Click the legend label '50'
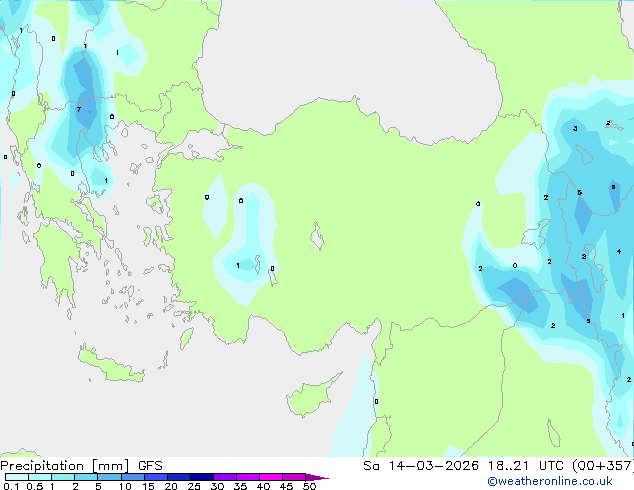Image resolution: width=634 pixels, height=490 pixels. coord(309,486)
